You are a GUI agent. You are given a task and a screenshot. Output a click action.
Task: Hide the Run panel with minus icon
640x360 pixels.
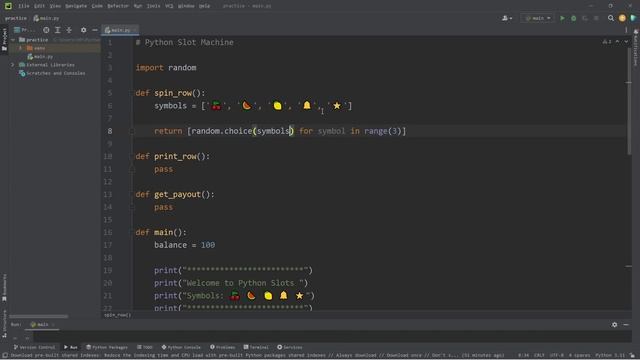(626, 325)
